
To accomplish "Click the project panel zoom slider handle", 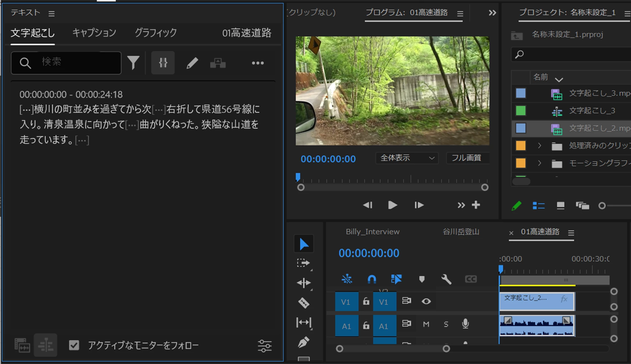I will pyautogui.click(x=602, y=206).
